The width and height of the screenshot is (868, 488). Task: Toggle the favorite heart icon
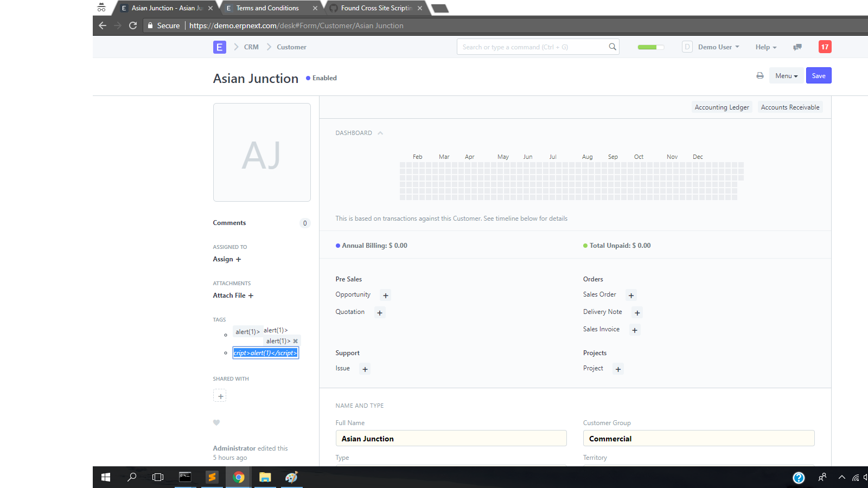click(216, 422)
